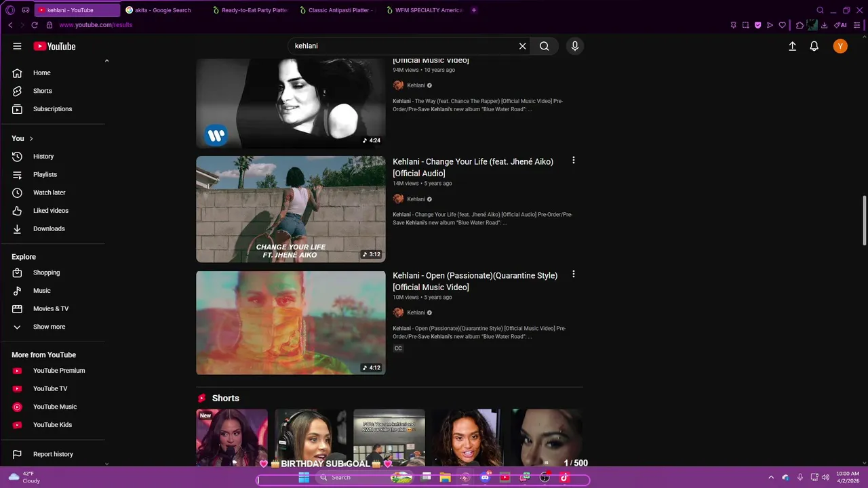The image size is (868, 488).
Task: Play the Change Your Life video thumbnail
Action: 291,209
